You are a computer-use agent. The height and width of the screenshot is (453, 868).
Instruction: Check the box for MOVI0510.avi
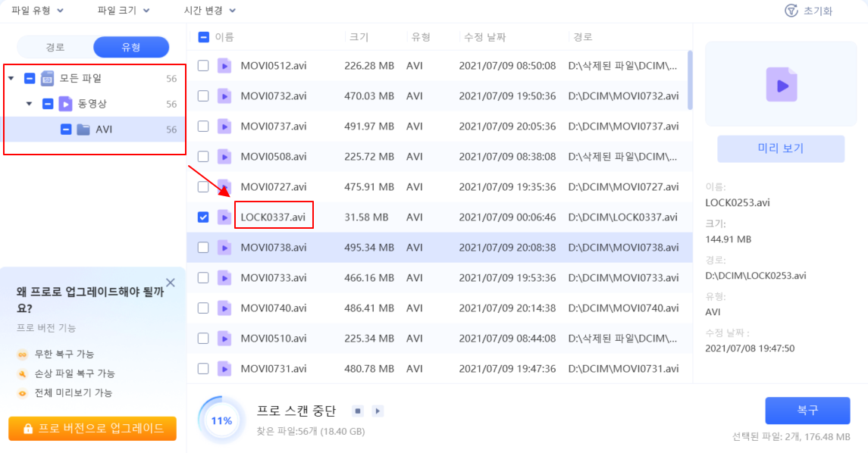coord(203,339)
